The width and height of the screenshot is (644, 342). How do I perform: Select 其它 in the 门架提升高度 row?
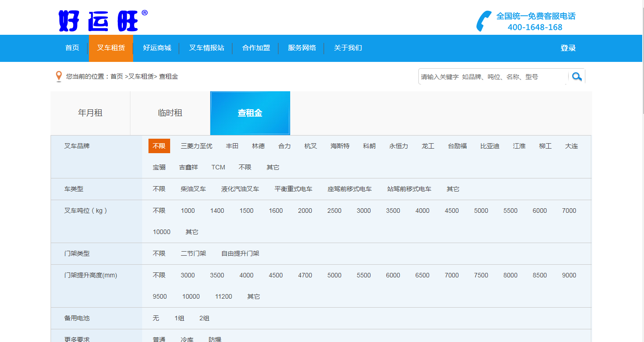pos(254,296)
